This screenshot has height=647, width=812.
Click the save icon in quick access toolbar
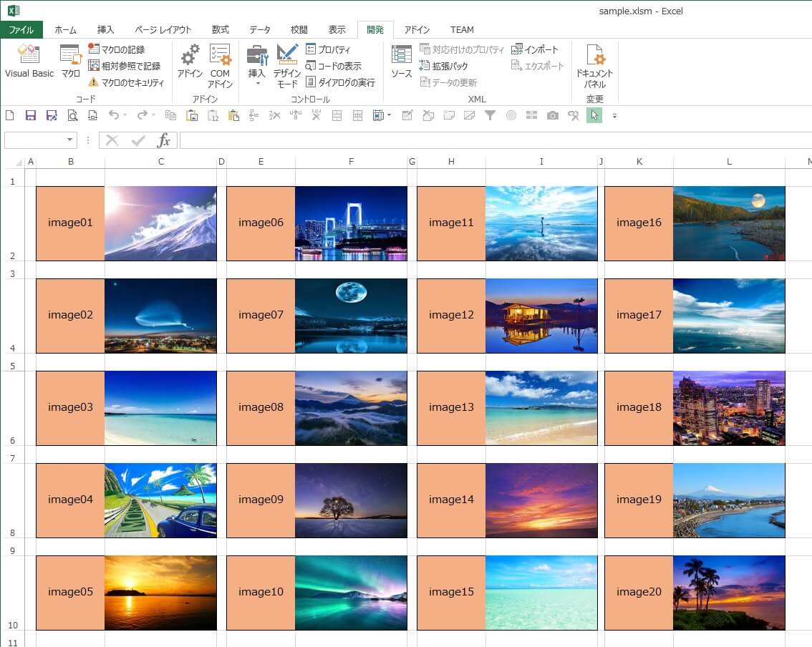pyautogui.click(x=31, y=115)
